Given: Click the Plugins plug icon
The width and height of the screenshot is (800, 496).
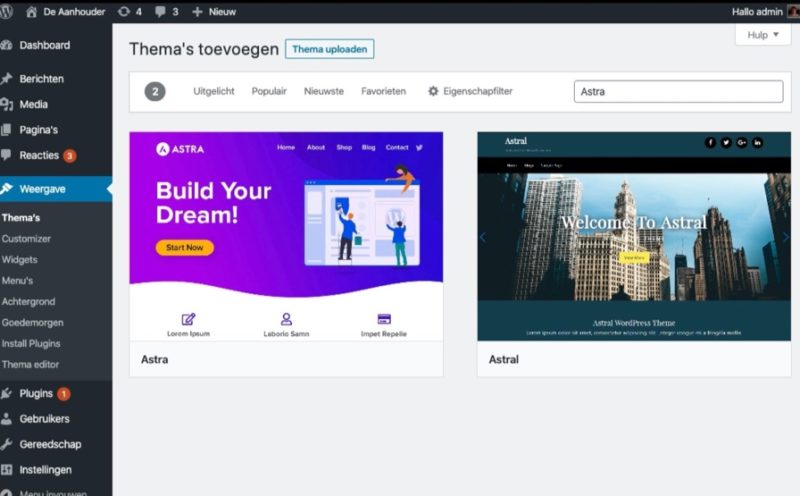Looking at the screenshot, I should [6, 393].
